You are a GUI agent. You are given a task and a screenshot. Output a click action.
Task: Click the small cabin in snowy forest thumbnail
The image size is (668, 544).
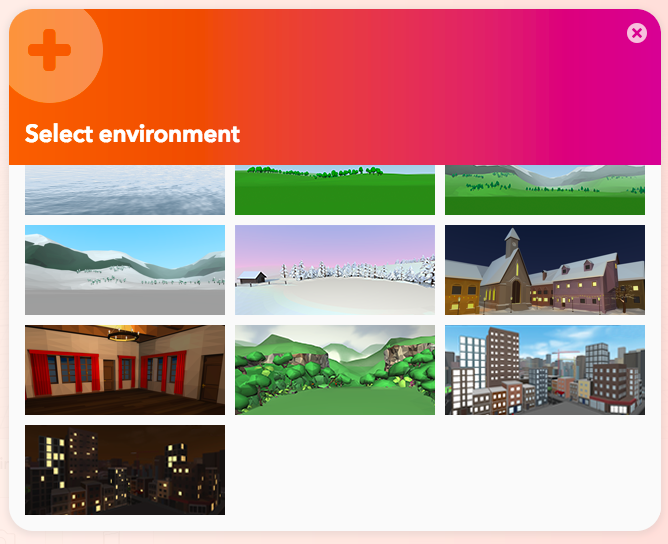point(253,277)
